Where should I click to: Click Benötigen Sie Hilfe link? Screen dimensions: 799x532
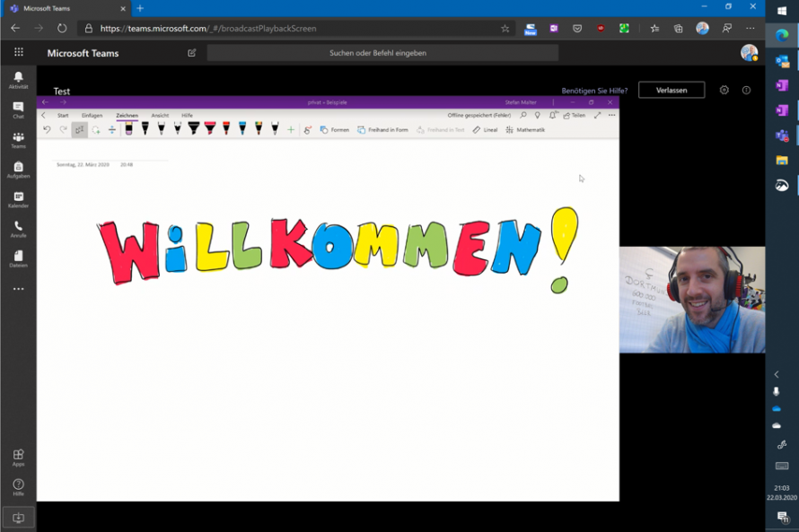594,91
